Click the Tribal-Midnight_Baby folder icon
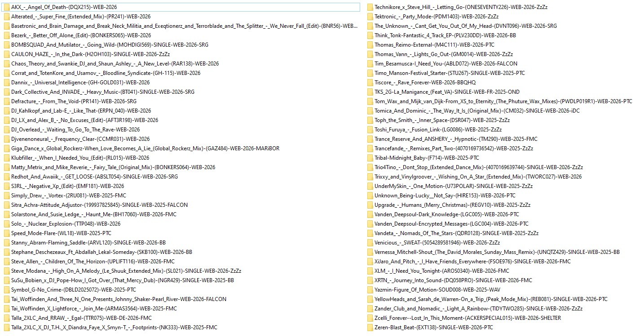The height and width of the screenshot is (336, 644). coord(370,158)
